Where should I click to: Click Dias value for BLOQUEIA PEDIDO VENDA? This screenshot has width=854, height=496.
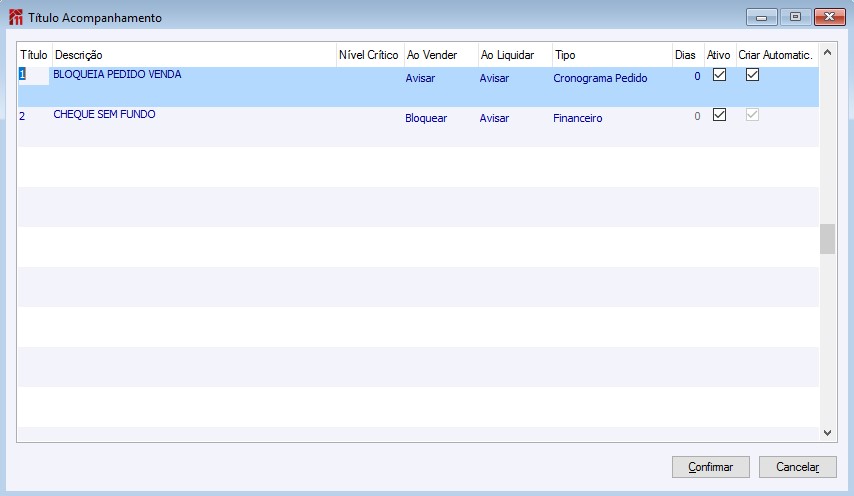(697, 77)
